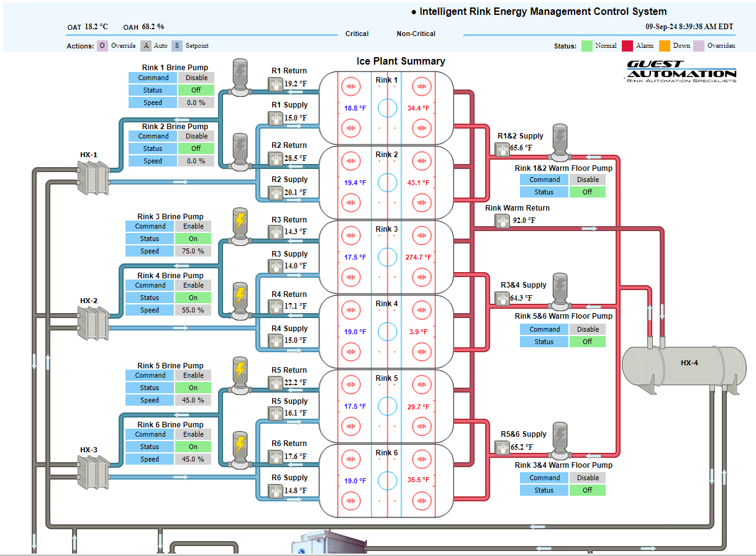Click the R1 Return temperature sensor icon
Screen dimensions: 756x556
click(276, 84)
